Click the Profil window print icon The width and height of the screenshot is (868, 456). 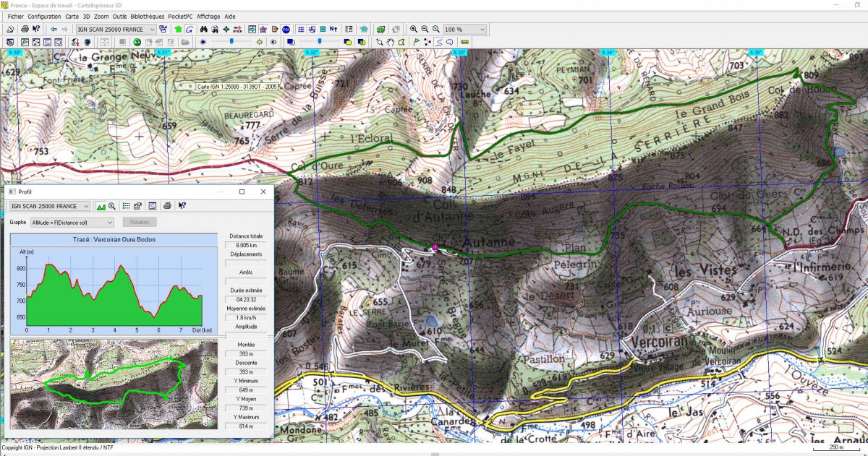(x=167, y=206)
